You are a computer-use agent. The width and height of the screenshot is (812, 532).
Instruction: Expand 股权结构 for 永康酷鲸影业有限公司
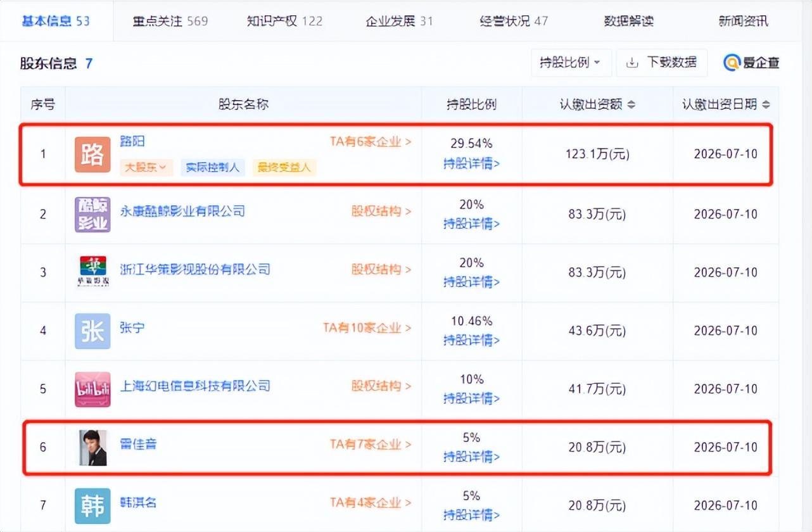381,211
